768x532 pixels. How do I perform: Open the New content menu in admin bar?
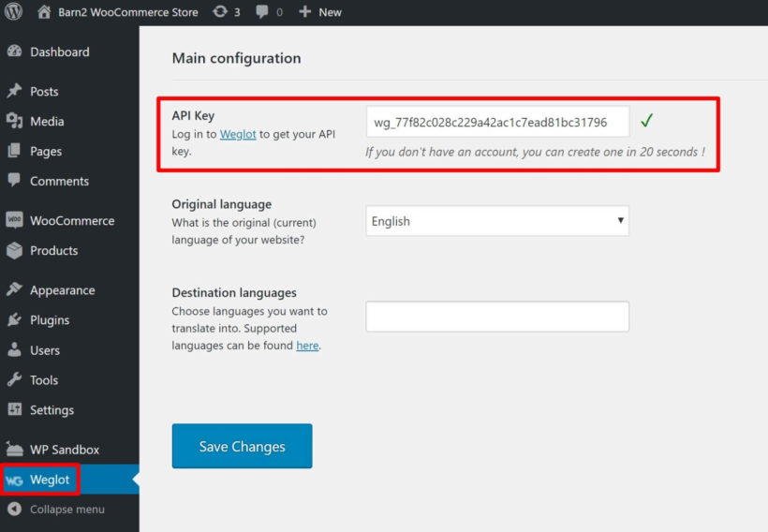320,12
